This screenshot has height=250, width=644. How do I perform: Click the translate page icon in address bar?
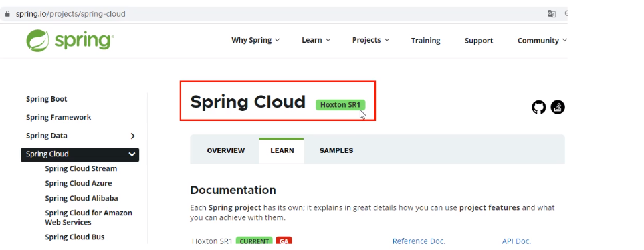552,14
